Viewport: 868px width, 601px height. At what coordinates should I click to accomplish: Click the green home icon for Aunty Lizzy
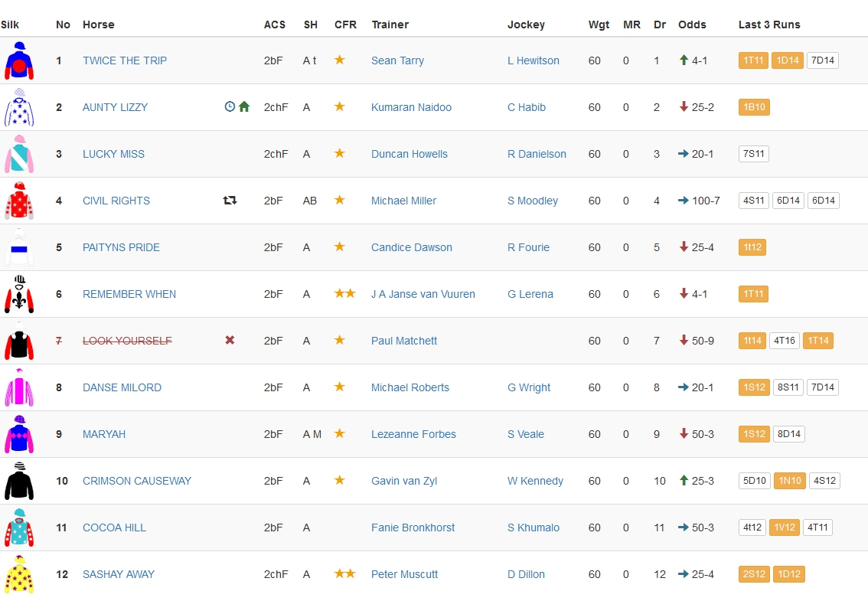(244, 107)
